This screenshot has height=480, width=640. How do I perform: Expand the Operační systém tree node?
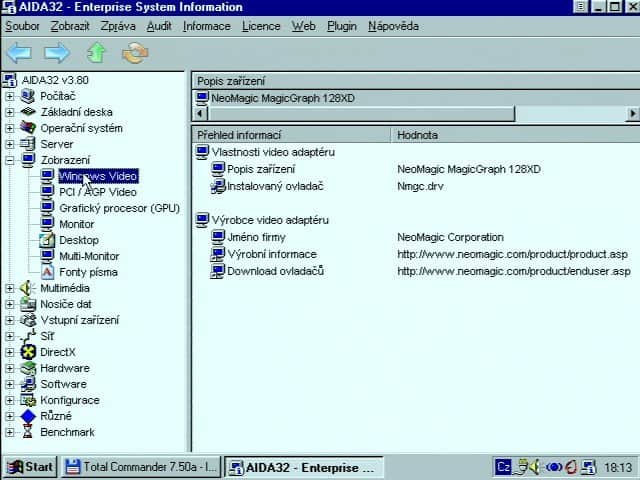(x=9, y=128)
